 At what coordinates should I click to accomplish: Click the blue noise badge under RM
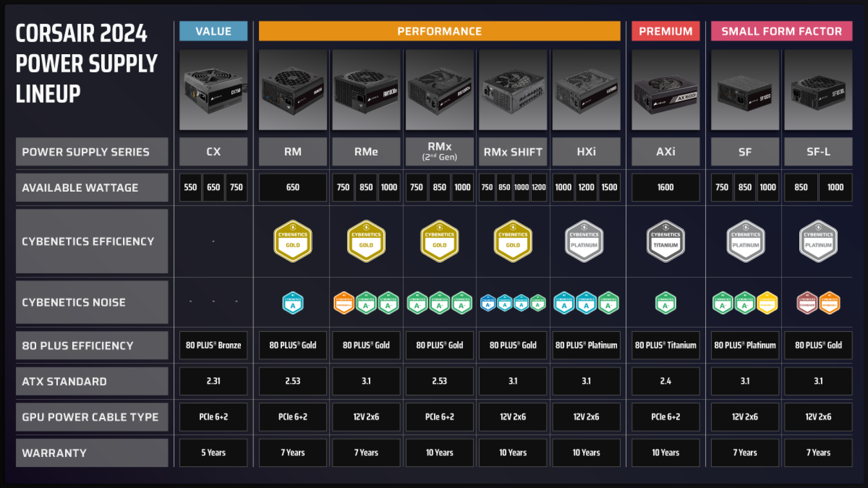[292, 303]
